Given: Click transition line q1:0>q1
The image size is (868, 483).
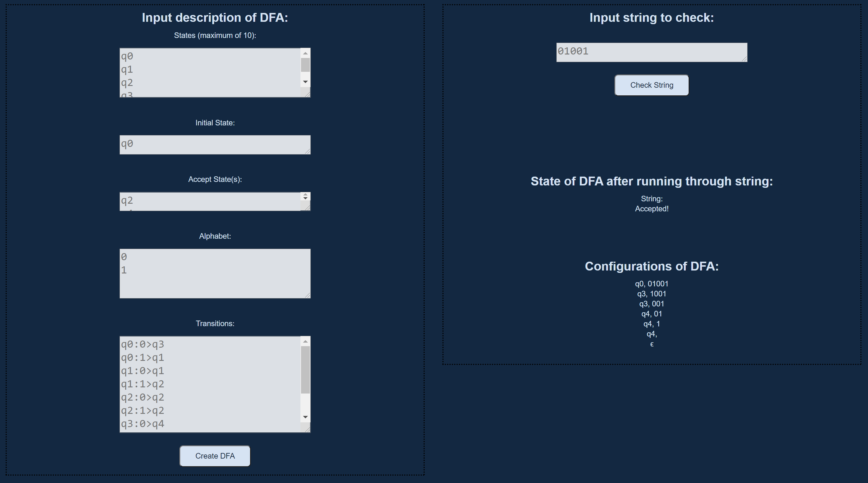Looking at the screenshot, I should coord(143,371).
